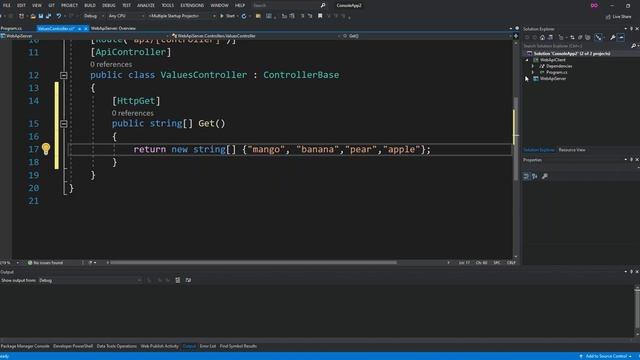This screenshot has height=360, width=640.
Task: Switch to the Program.cs editor tab
Action: 11,28
